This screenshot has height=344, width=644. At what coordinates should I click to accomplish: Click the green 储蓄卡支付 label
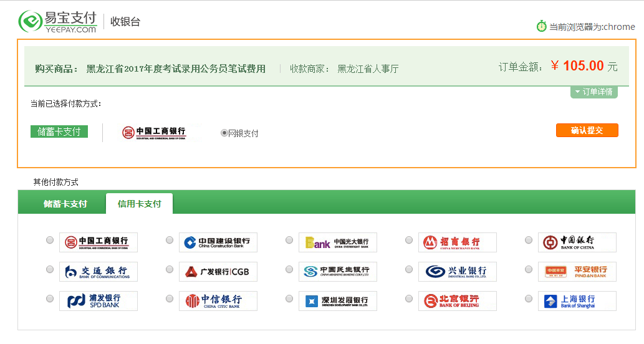click(x=59, y=131)
